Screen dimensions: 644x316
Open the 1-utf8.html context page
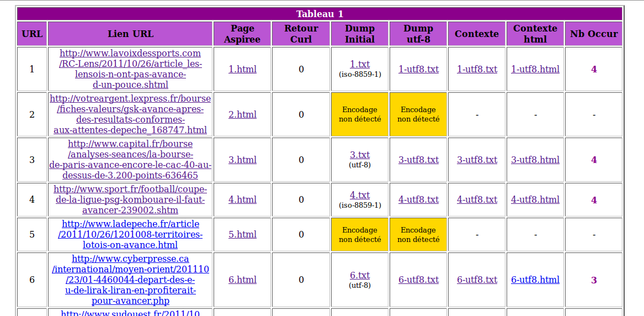click(535, 69)
